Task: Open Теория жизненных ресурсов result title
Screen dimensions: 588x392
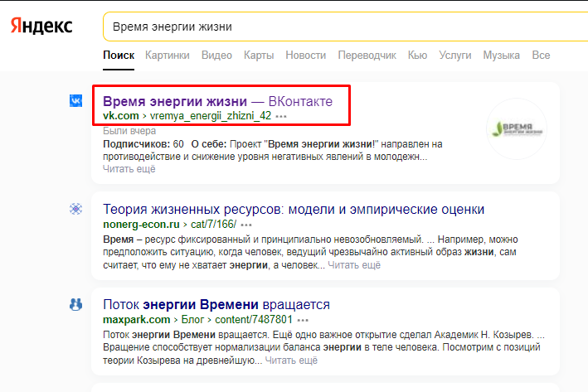Action: [x=294, y=209]
